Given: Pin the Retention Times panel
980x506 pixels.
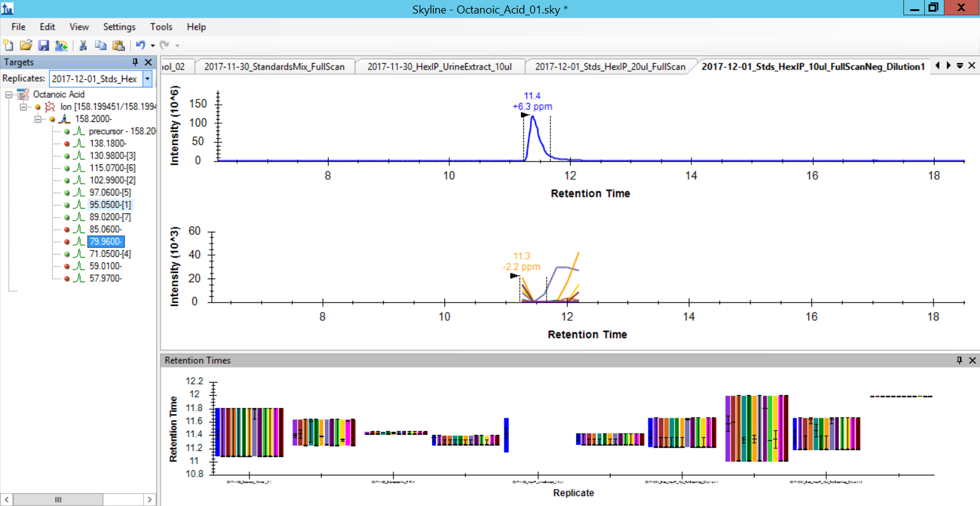Looking at the screenshot, I should click(959, 361).
